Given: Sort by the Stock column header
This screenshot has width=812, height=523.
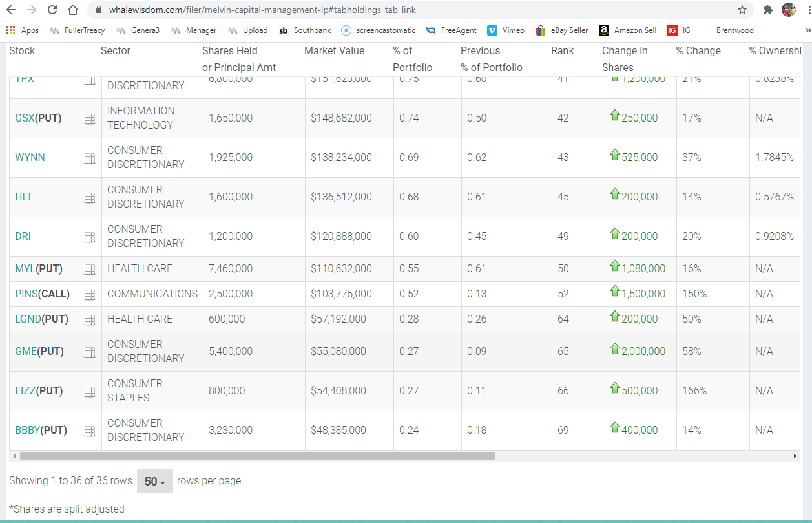Looking at the screenshot, I should click(22, 50).
